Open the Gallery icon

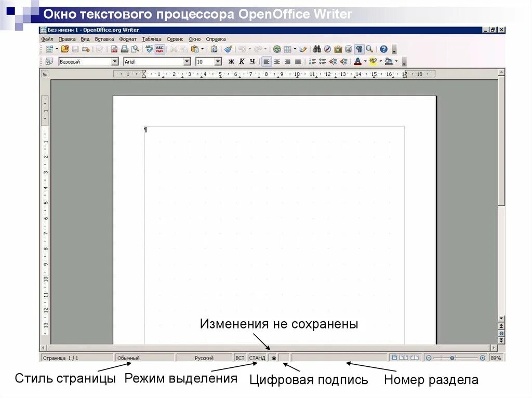[x=338, y=49]
